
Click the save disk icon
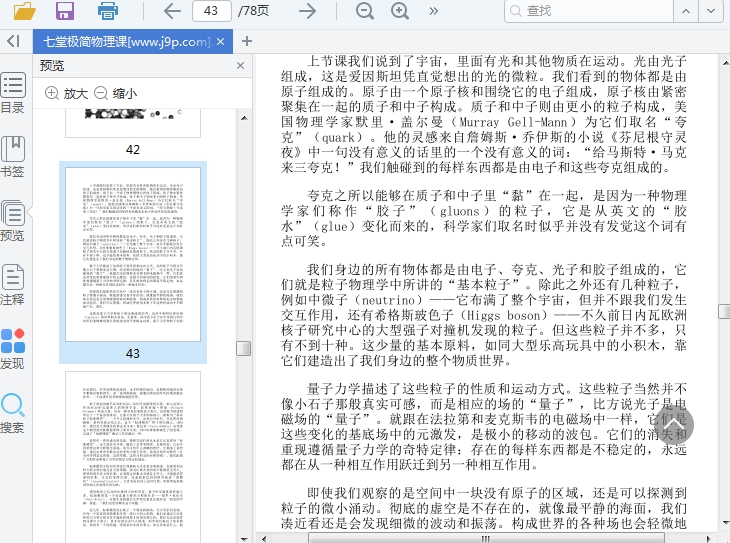(x=65, y=11)
